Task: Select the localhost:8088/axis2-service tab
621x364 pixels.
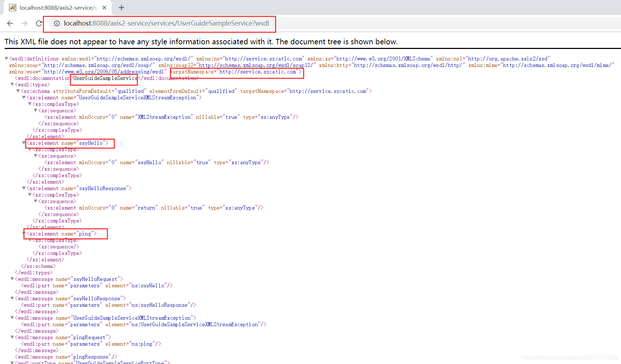Action: pyautogui.click(x=58, y=8)
